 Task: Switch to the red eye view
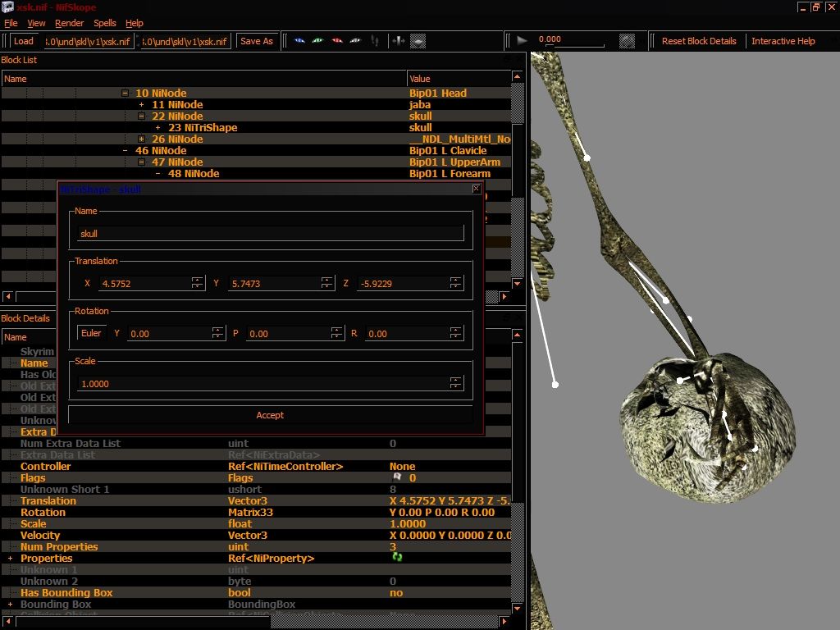coord(337,41)
